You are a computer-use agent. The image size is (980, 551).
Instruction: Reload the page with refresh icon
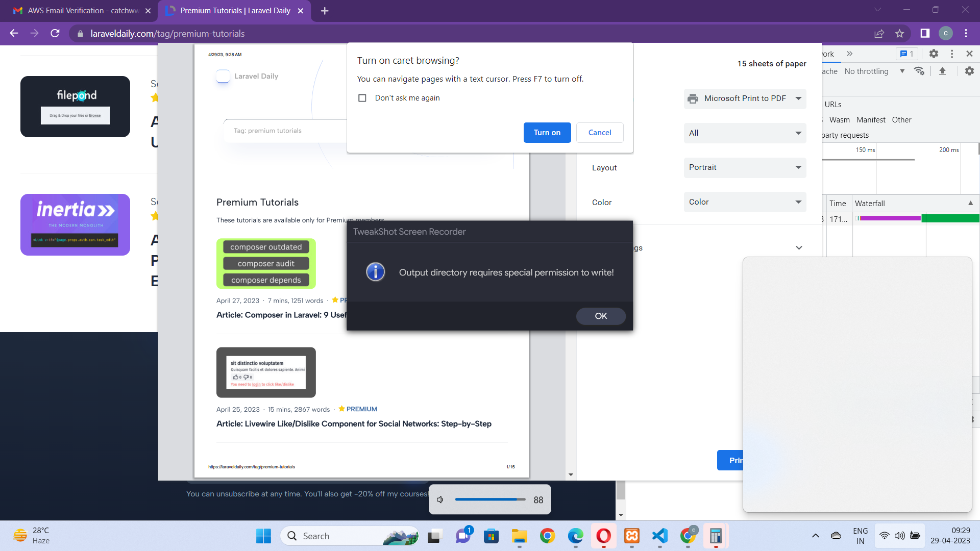coord(55,34)
